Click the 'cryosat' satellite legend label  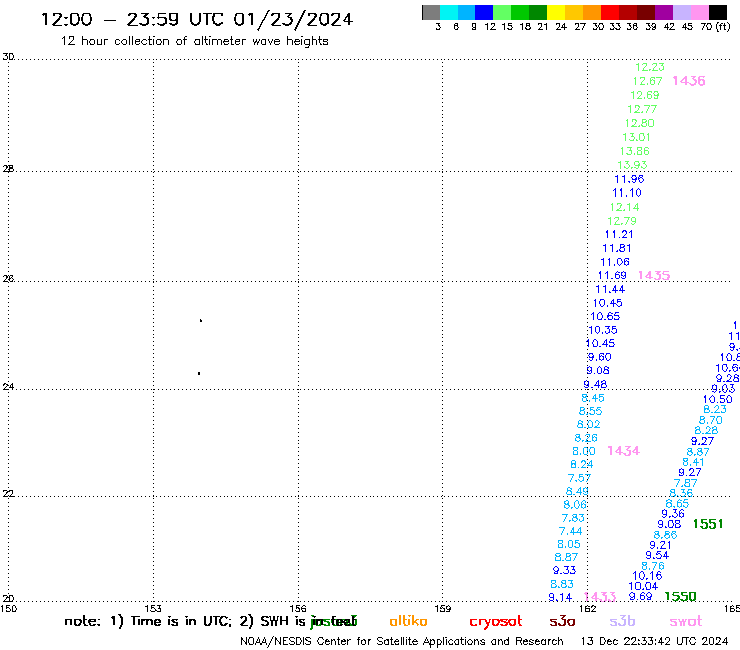point(496,622)
